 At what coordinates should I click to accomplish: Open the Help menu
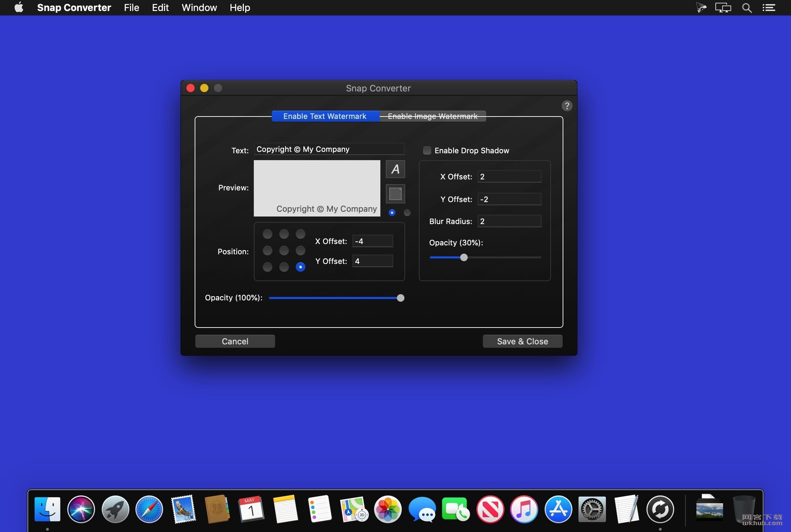pos(240,8)
